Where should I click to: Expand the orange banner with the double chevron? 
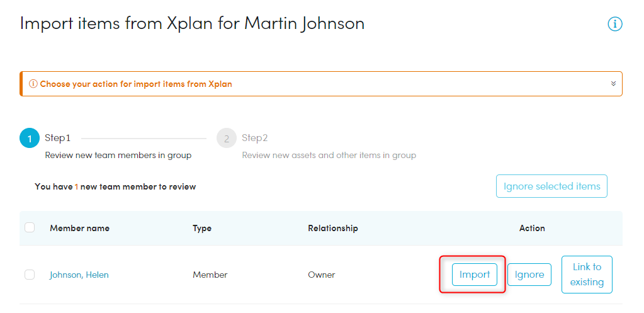pyautogui.click(x=613, y=84)
